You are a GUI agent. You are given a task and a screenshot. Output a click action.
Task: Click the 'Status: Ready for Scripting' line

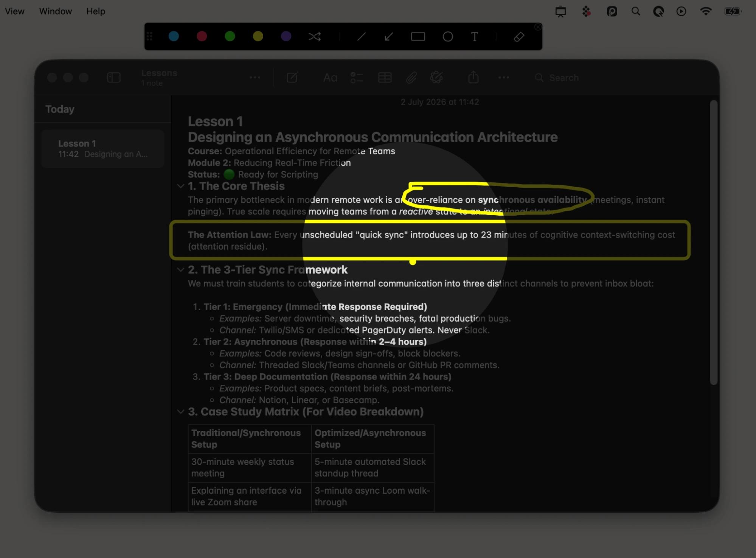click(x=253, y=174)
